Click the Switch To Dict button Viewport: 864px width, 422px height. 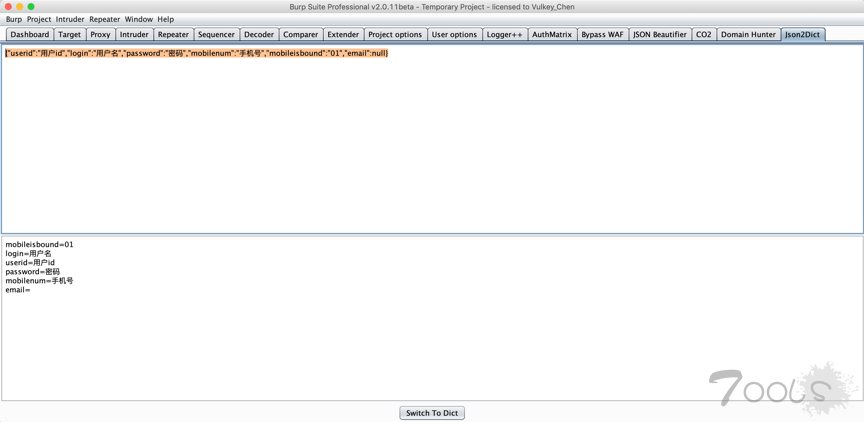tap(432, 413)
